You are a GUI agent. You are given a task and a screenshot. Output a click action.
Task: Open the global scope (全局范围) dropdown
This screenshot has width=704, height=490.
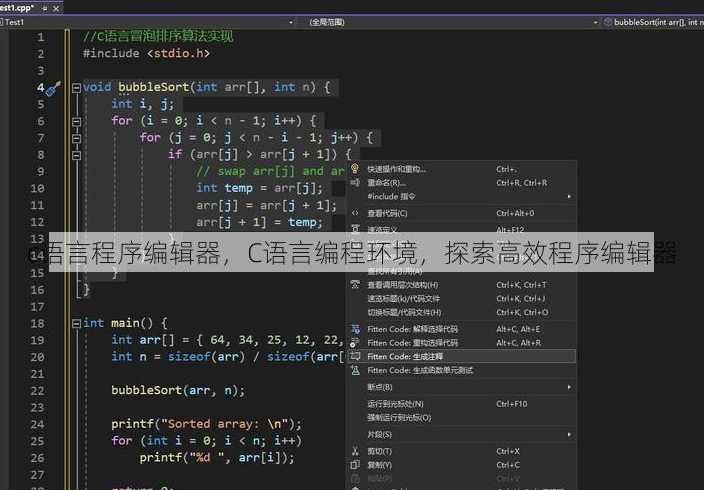pos(595,22)
